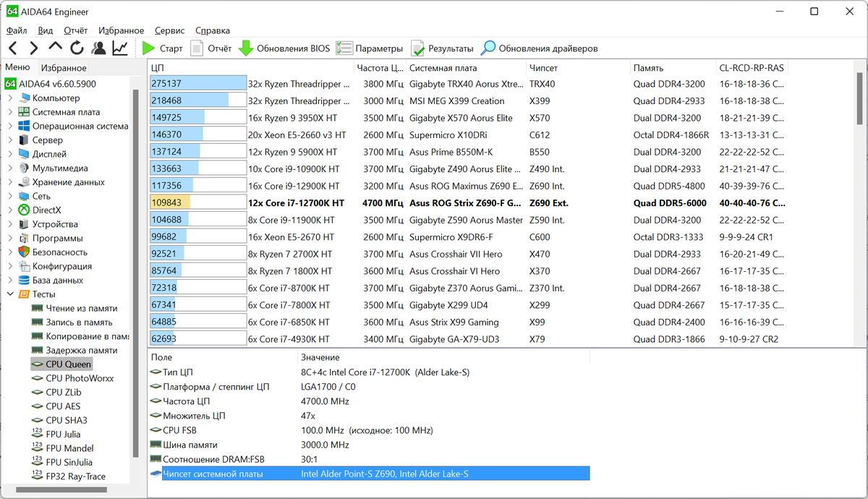Select the AIDA64 v6.60.5900 root node

(x=57, y=84)
